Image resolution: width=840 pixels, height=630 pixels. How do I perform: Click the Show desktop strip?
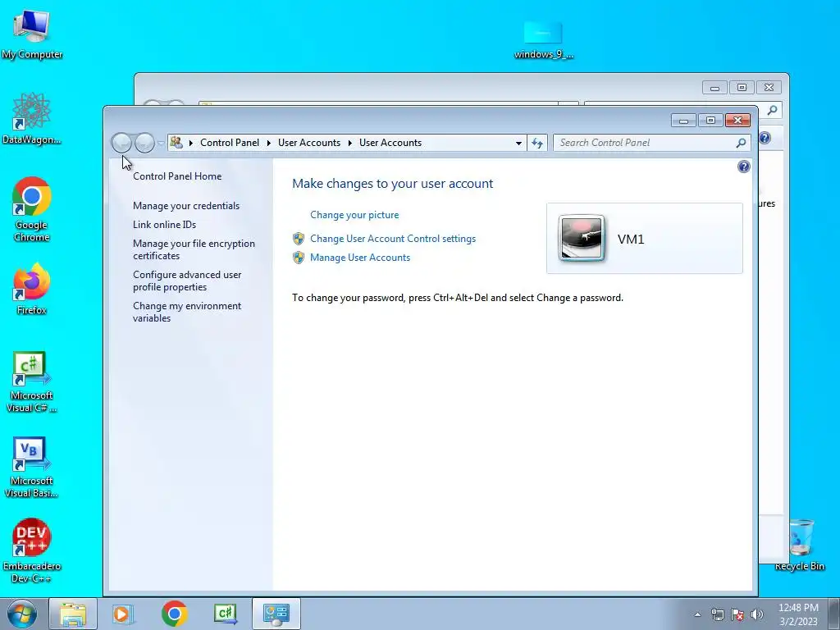[x=834, y=614]
